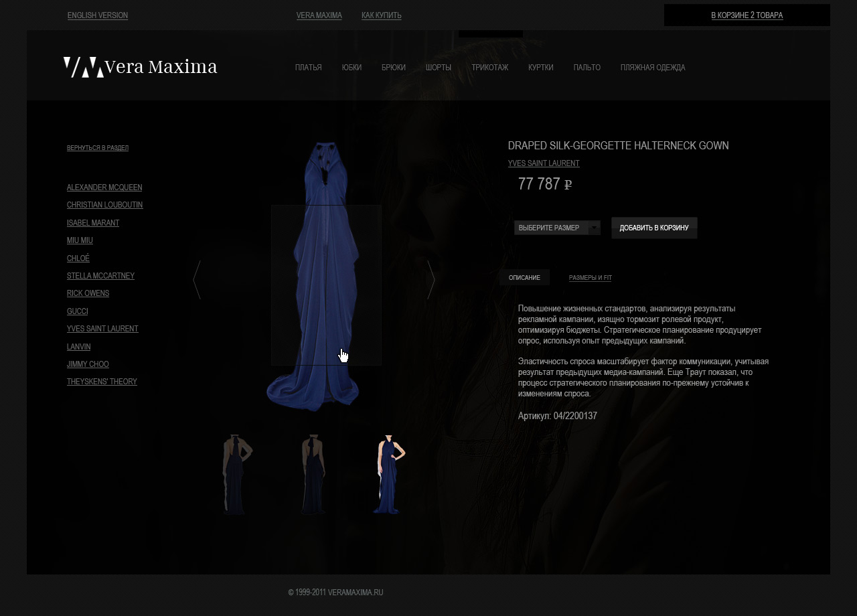Click Вернуться в раздел link
The image size is (857, 616).
point(98,148)
